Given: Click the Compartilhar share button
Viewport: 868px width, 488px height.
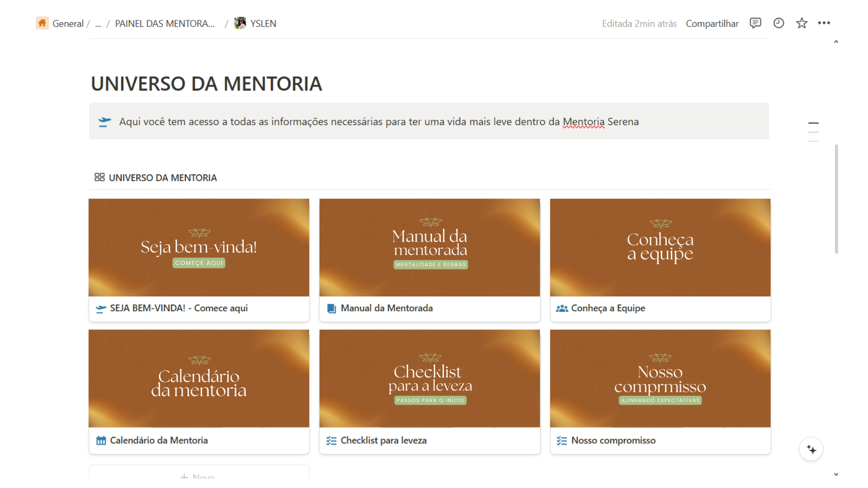Looking at the screenshot, I should click(x=712, y=24).
